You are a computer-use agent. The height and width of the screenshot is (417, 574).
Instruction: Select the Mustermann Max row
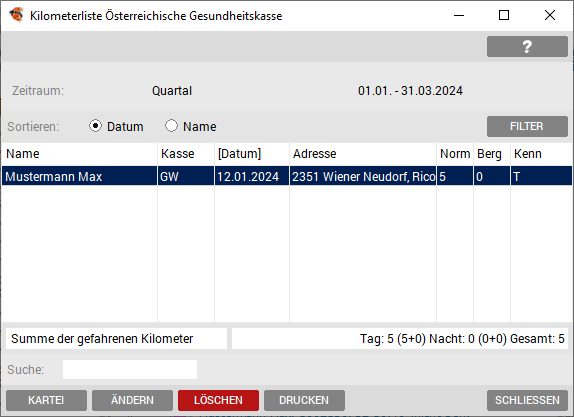tap(287, 176)
